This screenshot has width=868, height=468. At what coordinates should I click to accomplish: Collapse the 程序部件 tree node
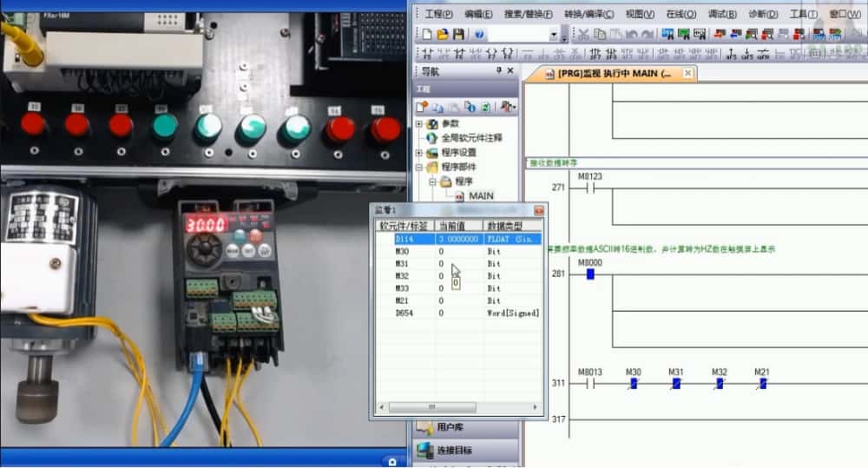click(x=419, y=167)
